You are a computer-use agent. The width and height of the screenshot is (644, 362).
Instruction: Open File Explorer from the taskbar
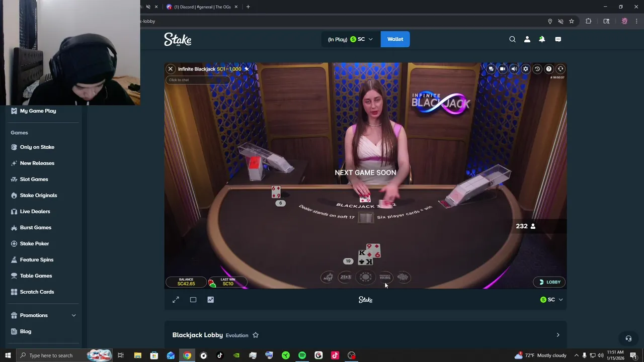pos(137,355)
